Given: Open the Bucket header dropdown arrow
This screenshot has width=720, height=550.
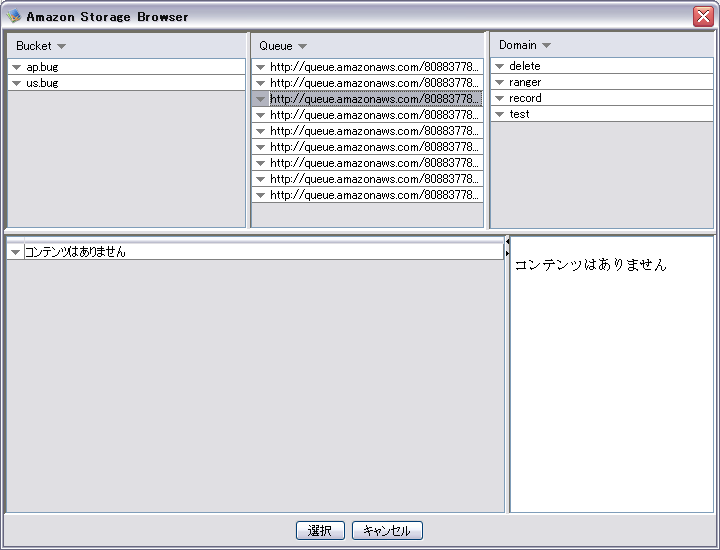Looking at the screenshot, I should click(61, 46).
